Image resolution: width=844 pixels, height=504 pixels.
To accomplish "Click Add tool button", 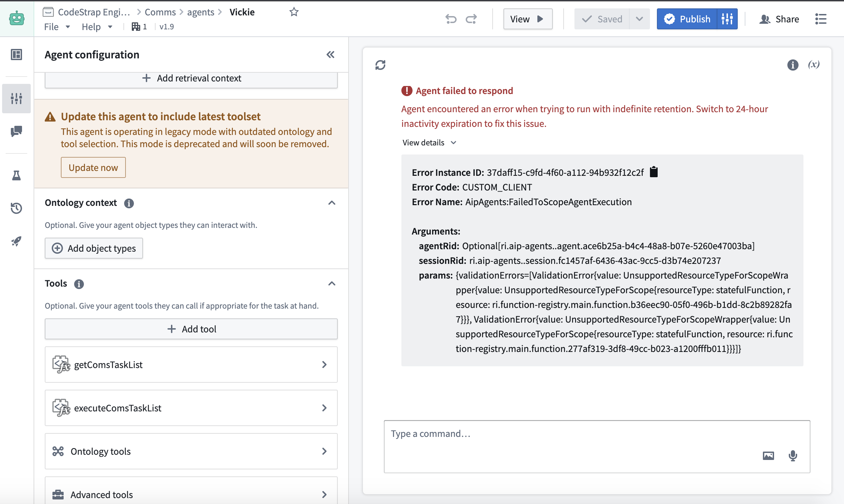I will tap(191, 329).
